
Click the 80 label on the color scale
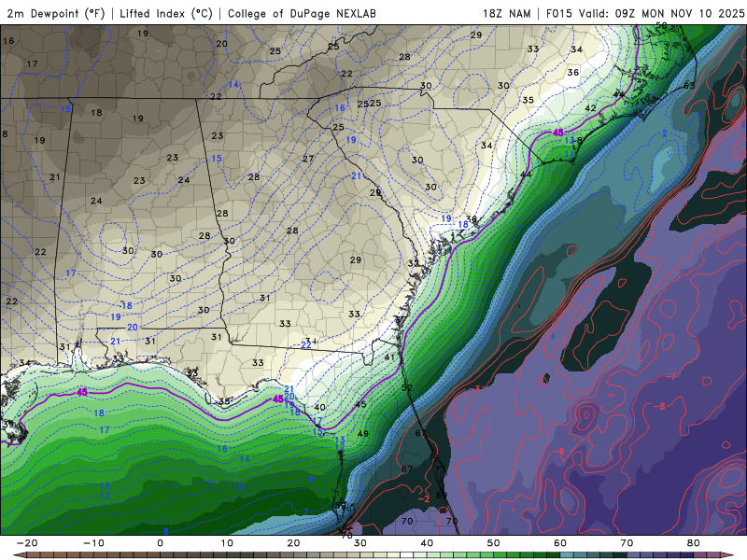pyautogui.click(x=694, y=543)
